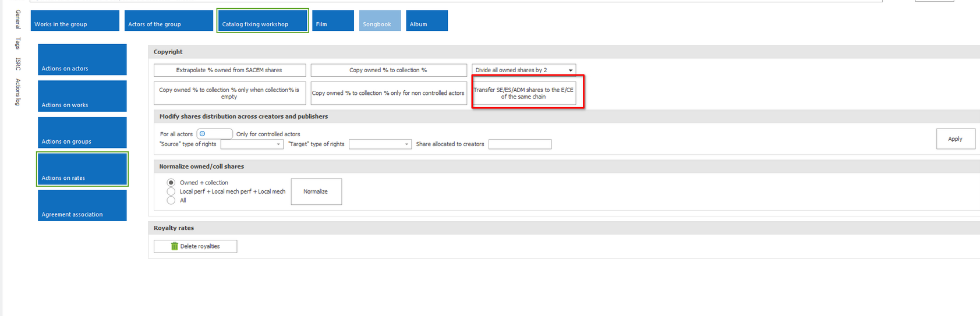Switch to Works in the group tab
The height and width of the screenshot is (316, 980).
pos(75,21)
